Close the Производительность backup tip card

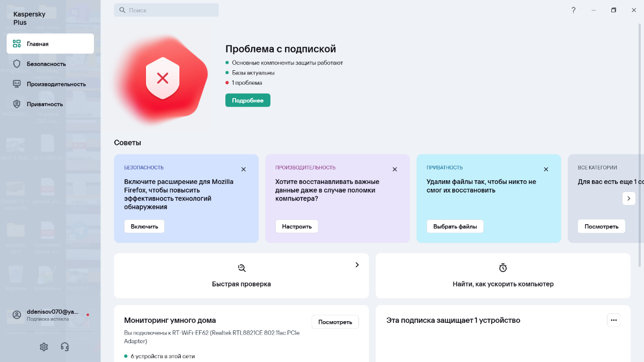click(x=394, y=169)
